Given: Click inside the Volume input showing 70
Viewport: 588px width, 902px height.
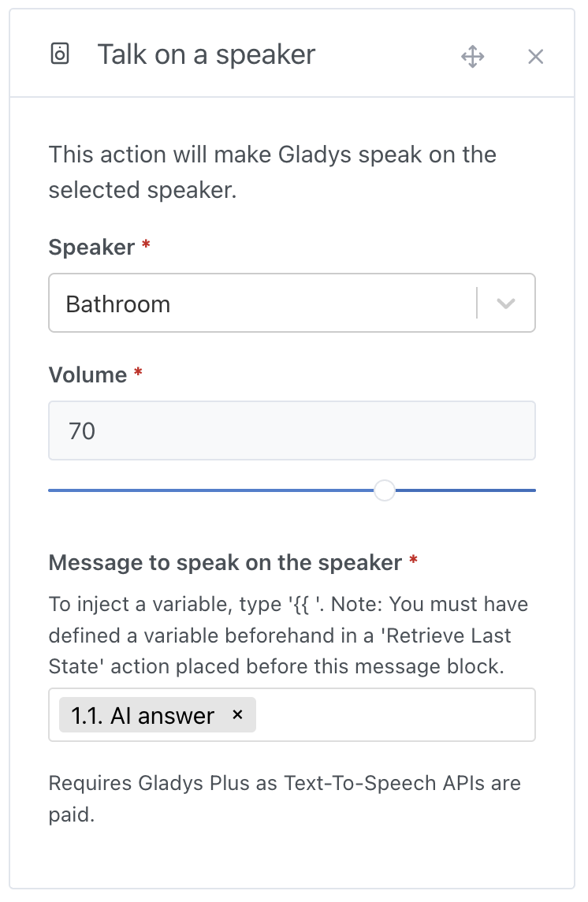Looking at the screenshot, I should 292,430.
